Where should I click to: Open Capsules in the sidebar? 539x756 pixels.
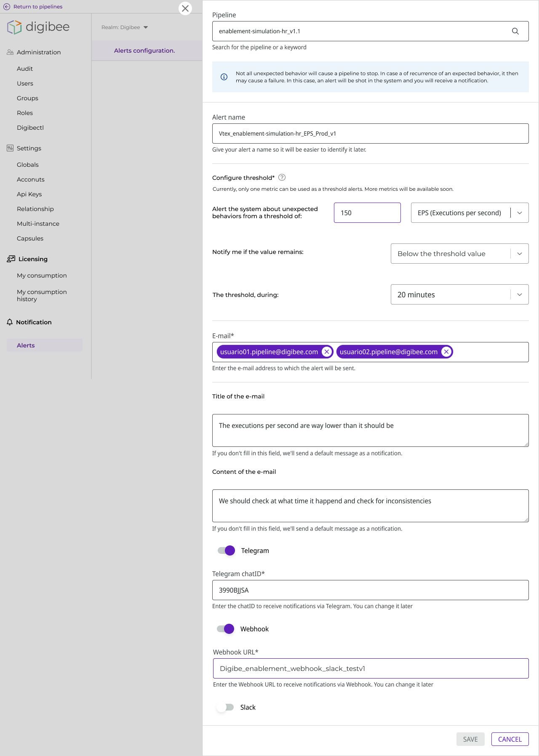click(x=30, y=238)
